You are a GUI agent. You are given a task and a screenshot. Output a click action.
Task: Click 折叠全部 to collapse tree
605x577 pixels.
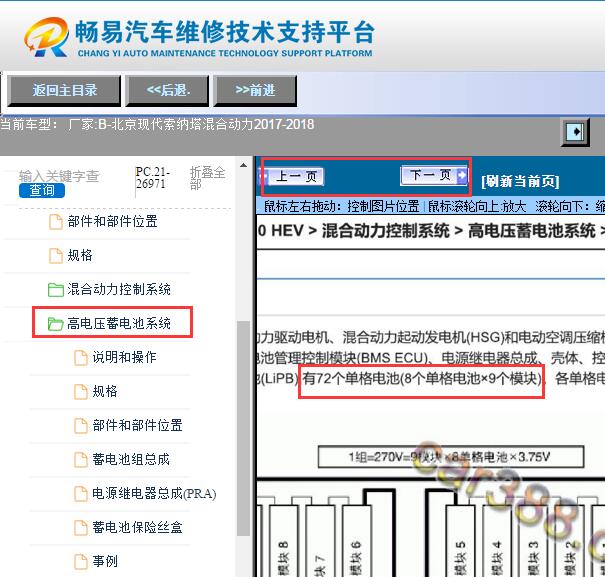207,178
